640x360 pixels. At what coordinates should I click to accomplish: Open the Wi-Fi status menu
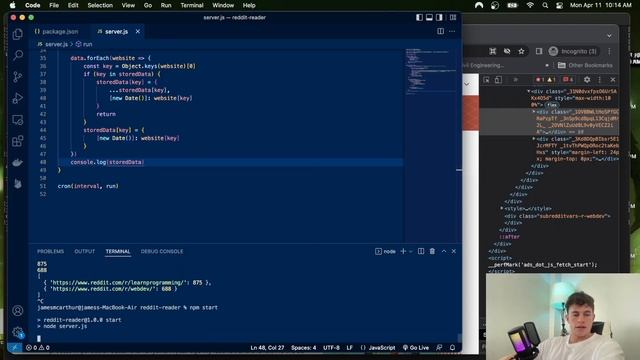(x=530, y=5)
